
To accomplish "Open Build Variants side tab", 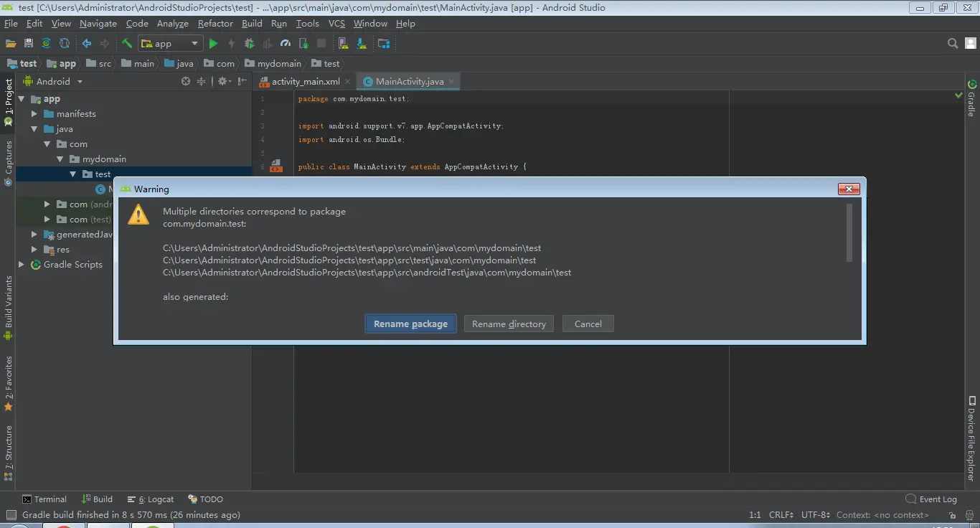I will (x=9, y=308).
